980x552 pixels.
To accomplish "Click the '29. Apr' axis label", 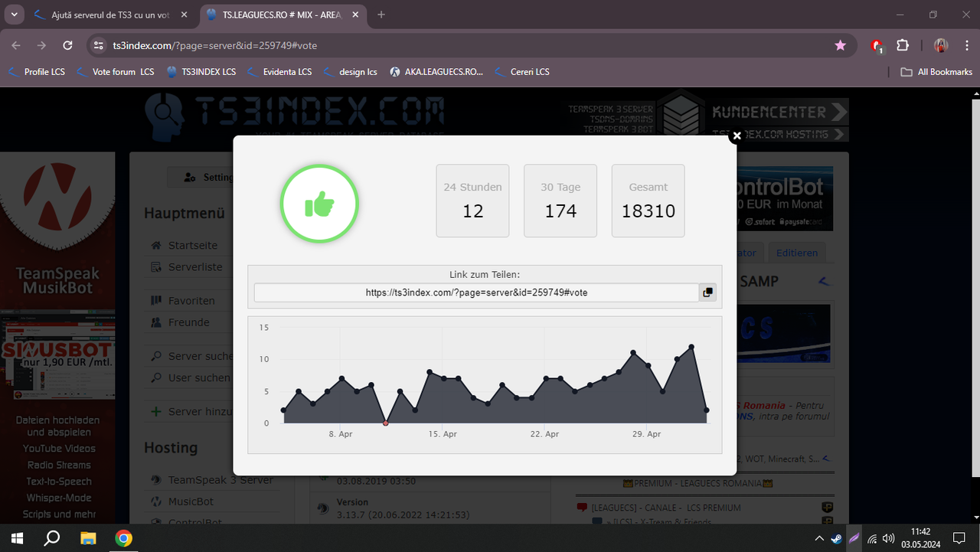I will pyautogui.click(x=647, y=434).
